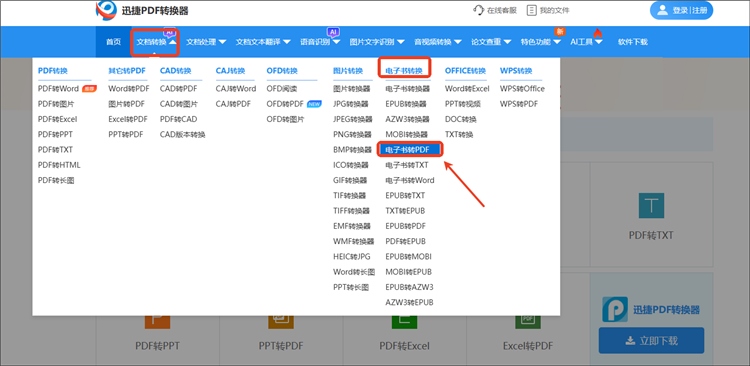Viewport: 750px width, 366px height.
Task: Click TXT转EPUB entry
Action: pos(405,211)
